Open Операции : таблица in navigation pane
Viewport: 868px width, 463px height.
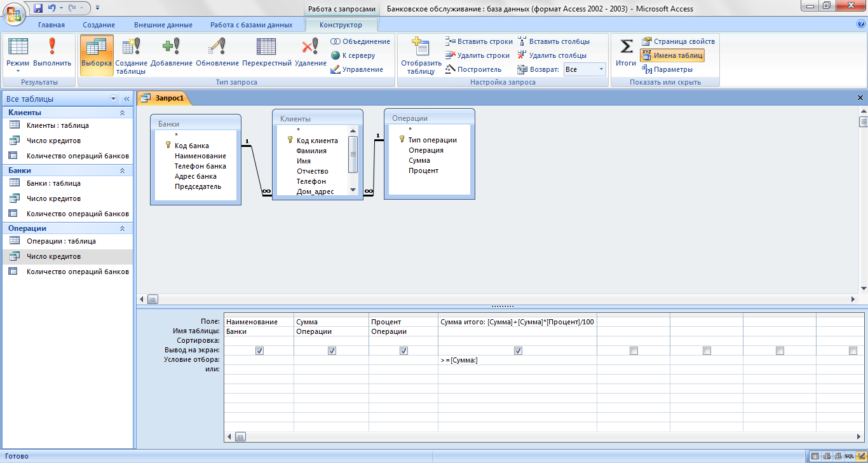pos(67,241)
